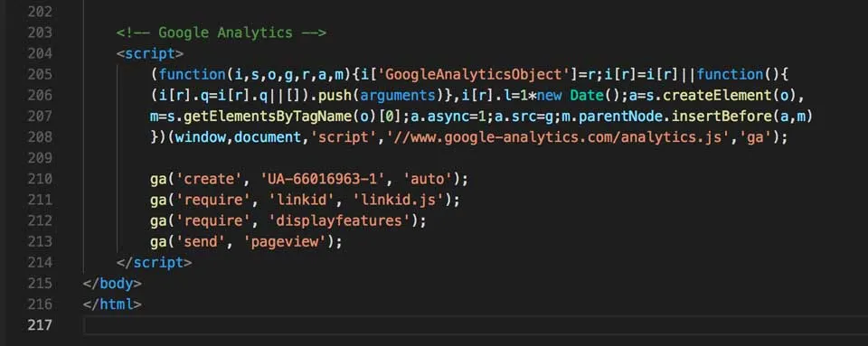868x346 pixels.
Task: Click the 'linkid.js' string
Action: click(x=398, y=200)
